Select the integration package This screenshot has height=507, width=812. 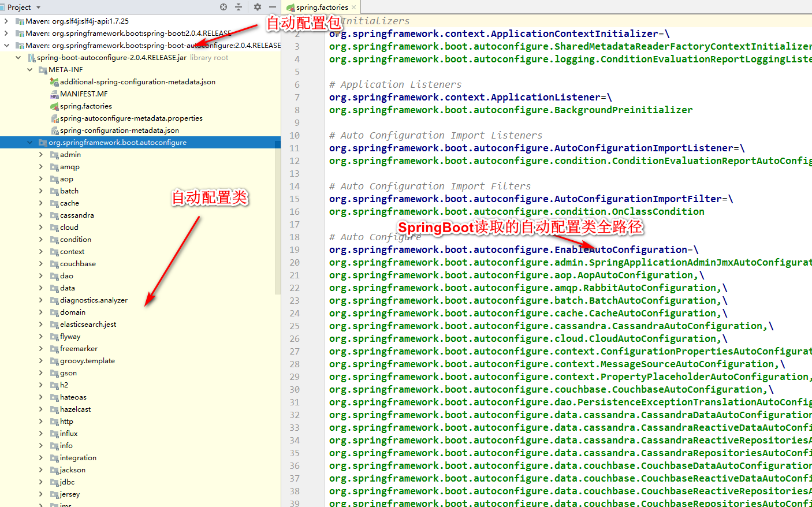coord(78,457)
